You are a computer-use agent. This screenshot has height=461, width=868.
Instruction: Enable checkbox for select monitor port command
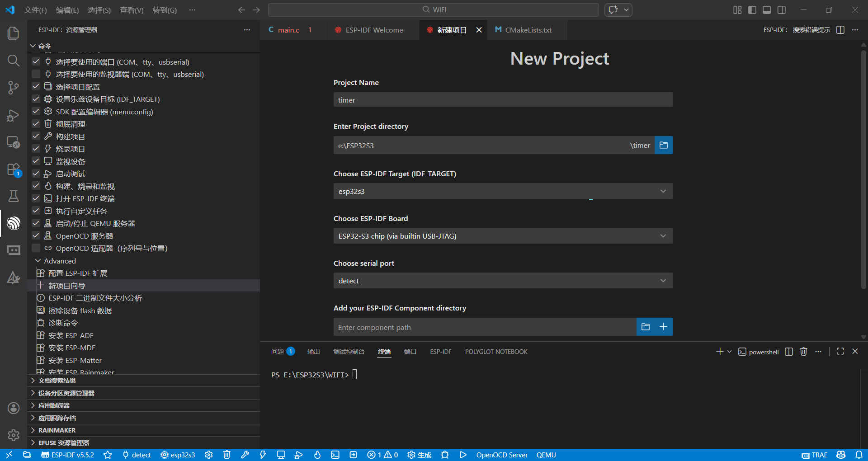pyautogui.click(x=36, y=74)
